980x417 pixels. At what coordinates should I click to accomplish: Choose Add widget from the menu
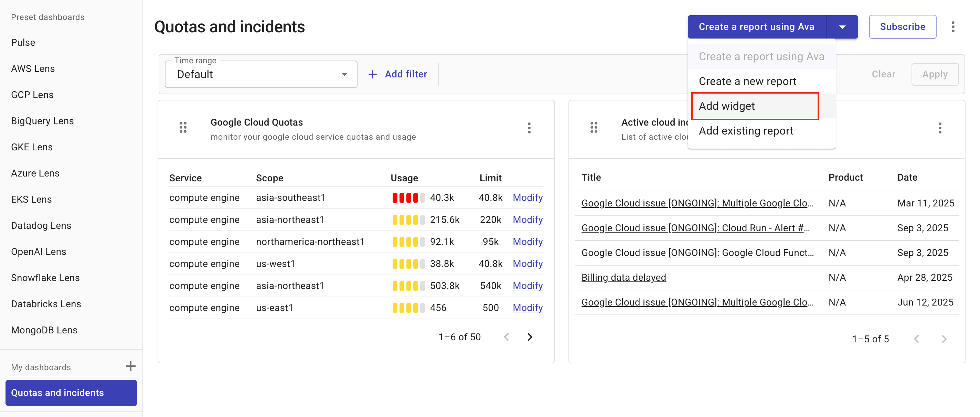[x=761, y=106]
